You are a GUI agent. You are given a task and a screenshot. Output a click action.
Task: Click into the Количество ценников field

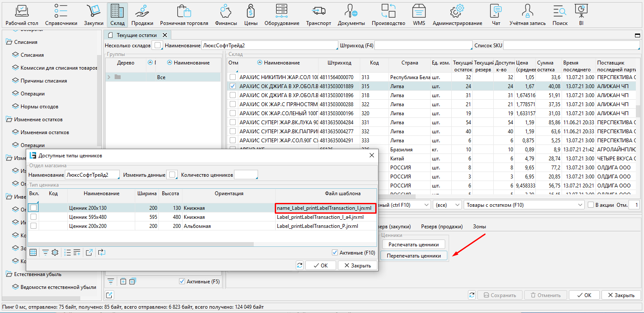(x=246, y=175)
